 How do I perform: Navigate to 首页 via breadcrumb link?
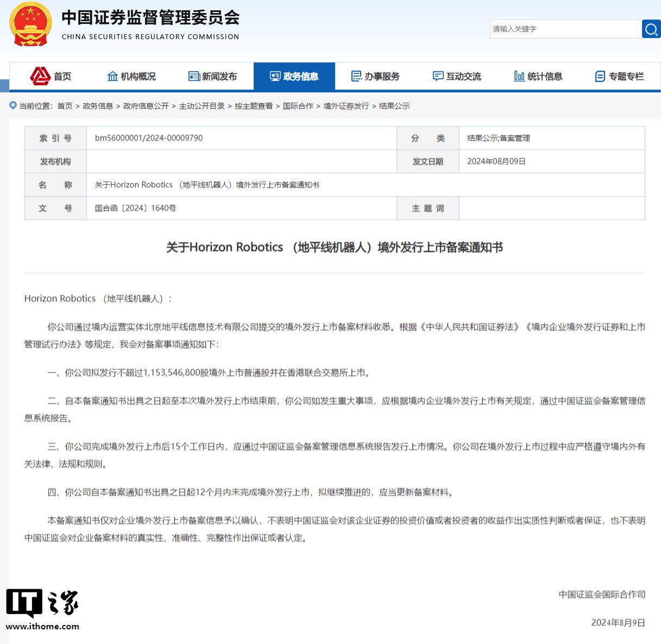[x=64, y=106]
